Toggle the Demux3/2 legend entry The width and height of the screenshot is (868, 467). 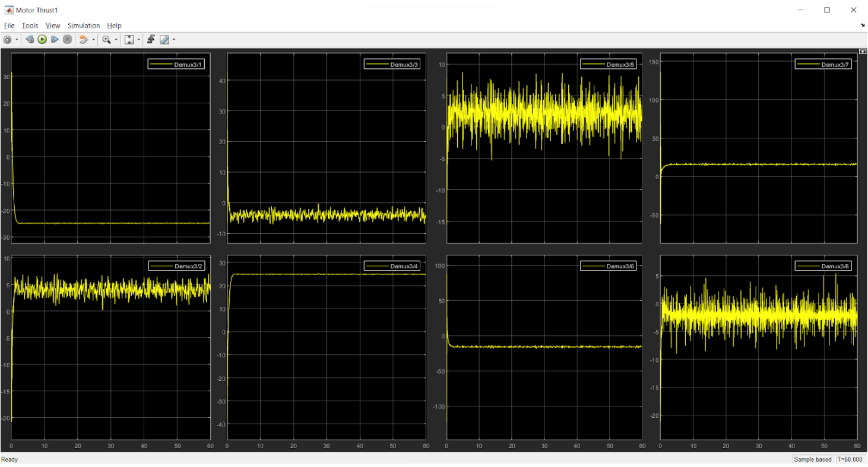click(177, 266)
